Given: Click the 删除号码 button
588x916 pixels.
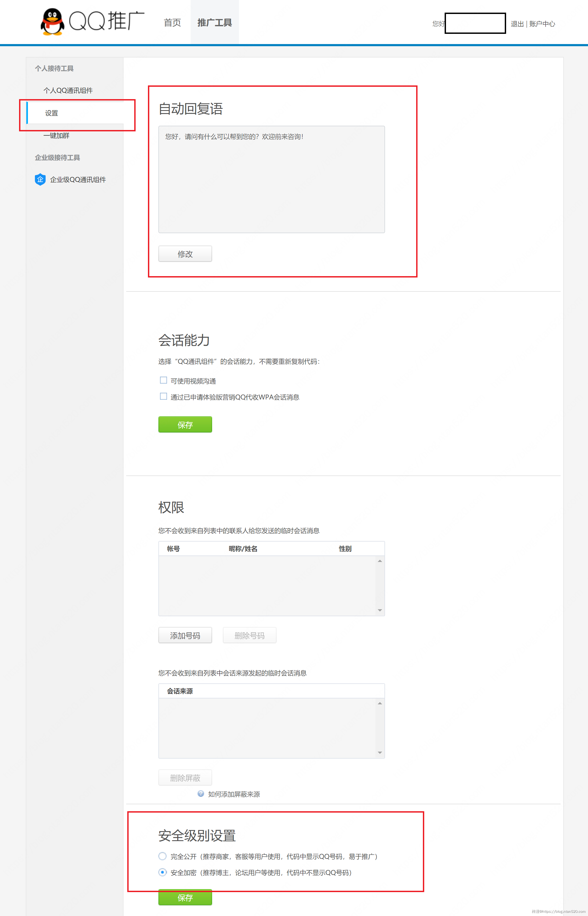Looking at the screenshot, I should coord(250,635).
